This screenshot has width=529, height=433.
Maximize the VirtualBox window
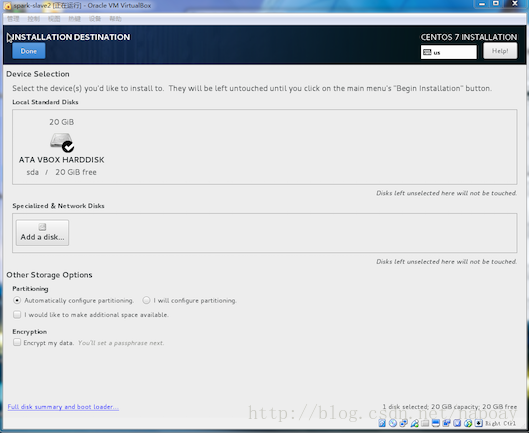[x=496, y=4]
